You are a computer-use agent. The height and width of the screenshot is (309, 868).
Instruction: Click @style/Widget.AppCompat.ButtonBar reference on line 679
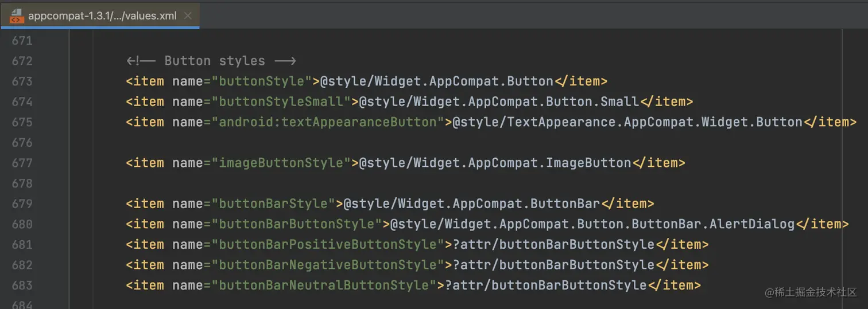click(x=472, y=204)
